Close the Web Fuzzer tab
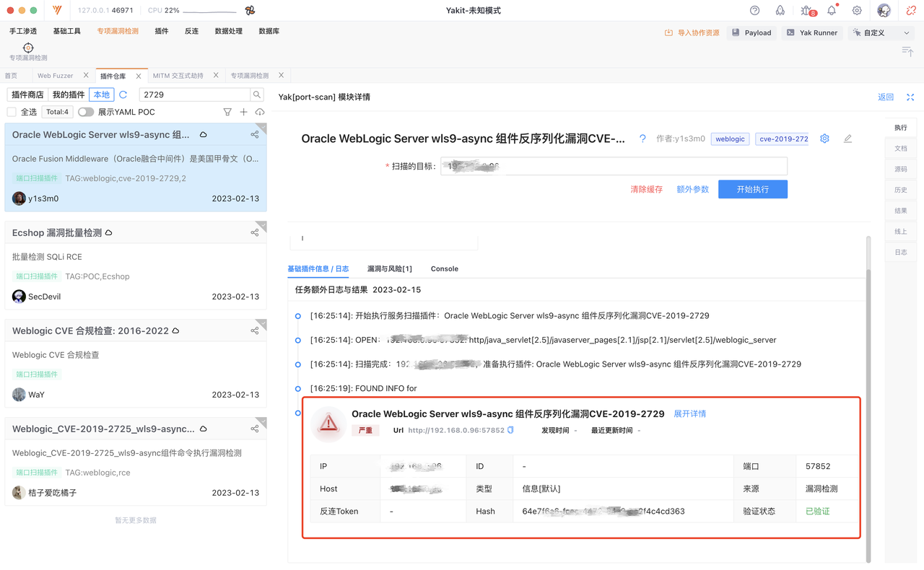The width and height of the screenshot is (924, 570). point(86,75)
